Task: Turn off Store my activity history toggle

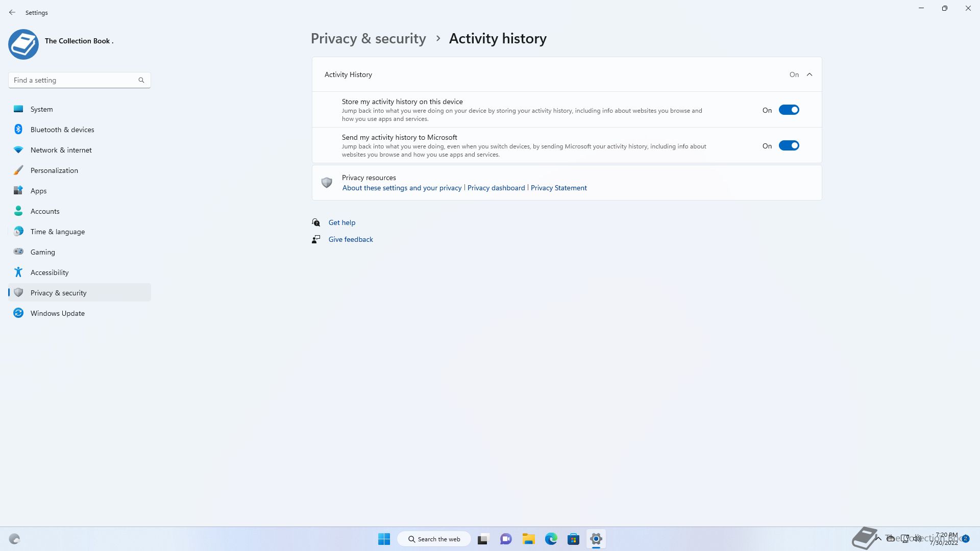Action: click(789, 110)
